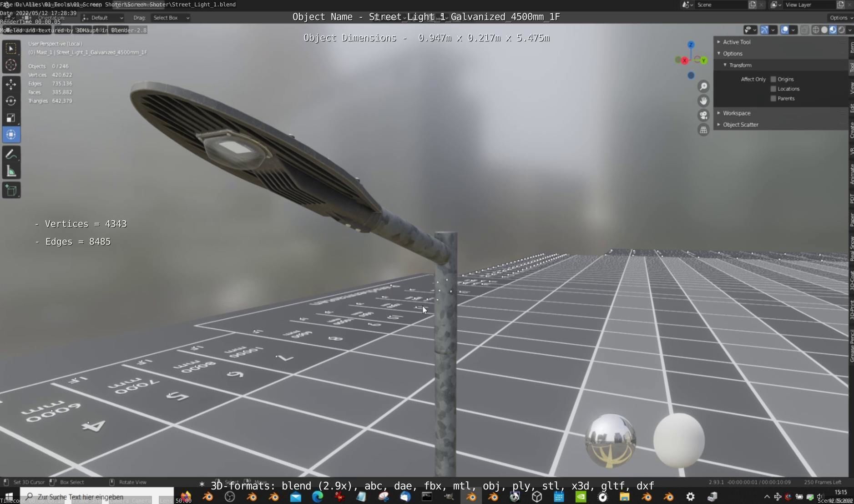854x504 pixels.
Task: Open the gizmo settings dropdown arrow
Action: coord(773,30)
